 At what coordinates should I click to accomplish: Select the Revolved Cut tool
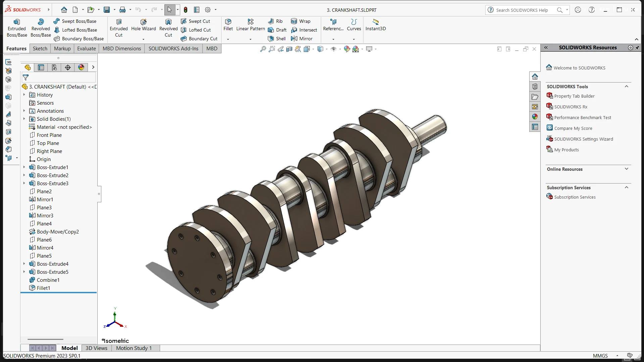click(x=168, y=28)
